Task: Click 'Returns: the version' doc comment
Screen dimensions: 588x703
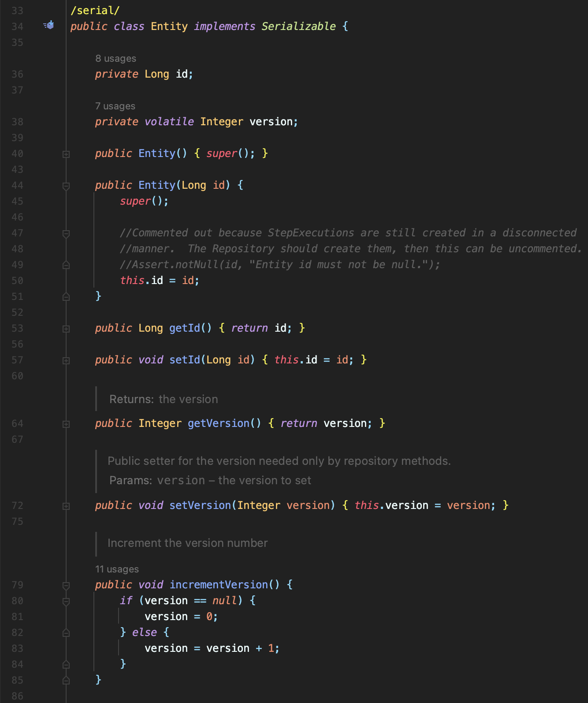Action: pos(164,399)
